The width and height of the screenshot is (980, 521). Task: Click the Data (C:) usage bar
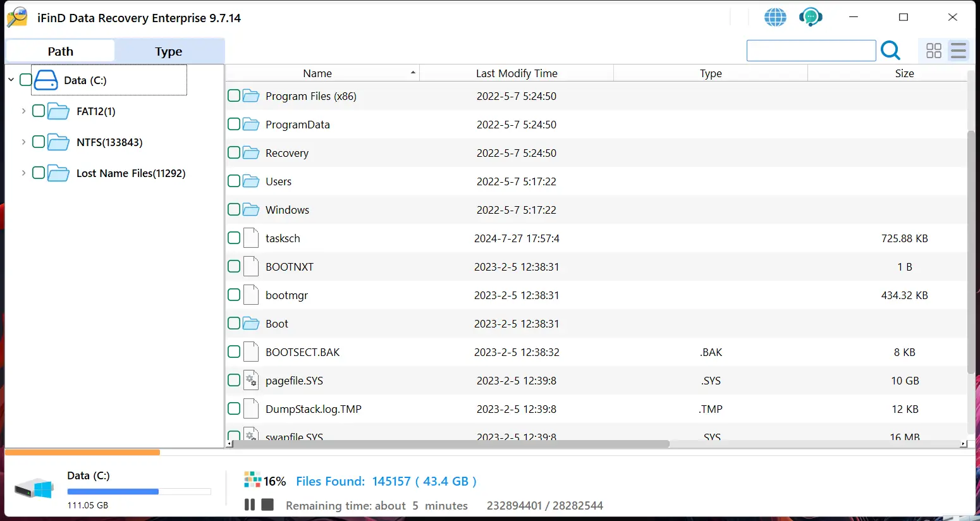tap(138, 491)
